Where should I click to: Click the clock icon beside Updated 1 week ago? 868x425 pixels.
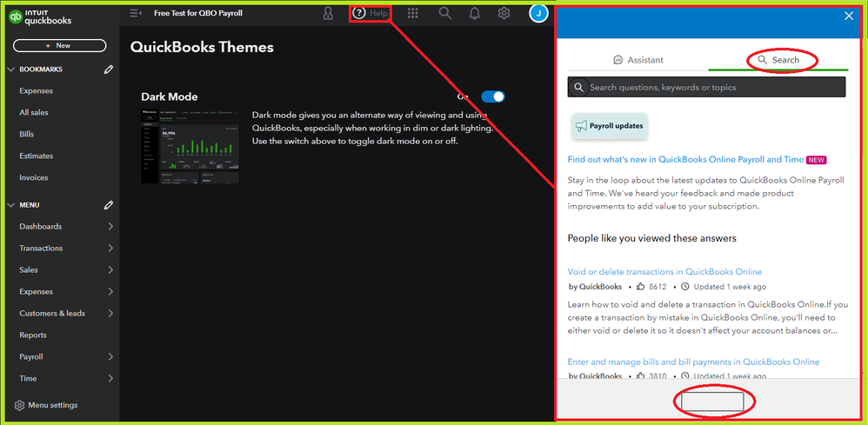click(x=684, y=287)
